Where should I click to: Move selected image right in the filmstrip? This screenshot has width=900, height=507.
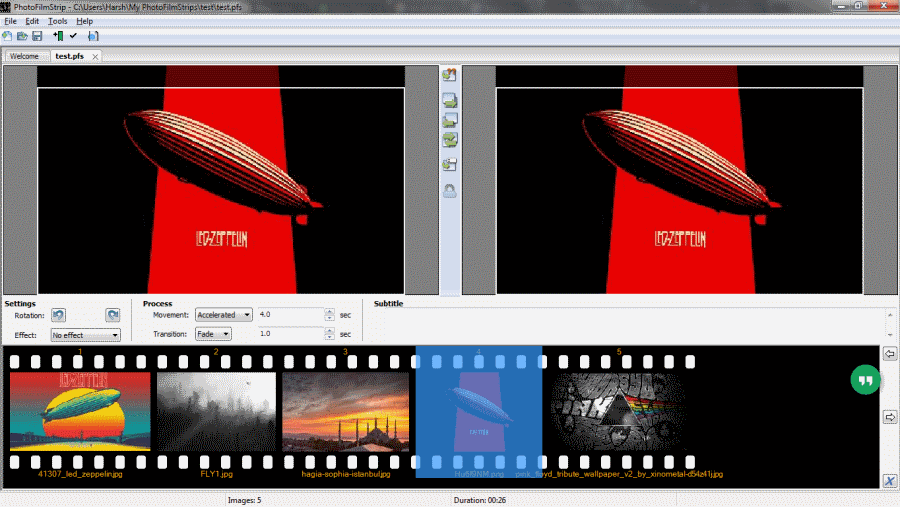point(890,417)
